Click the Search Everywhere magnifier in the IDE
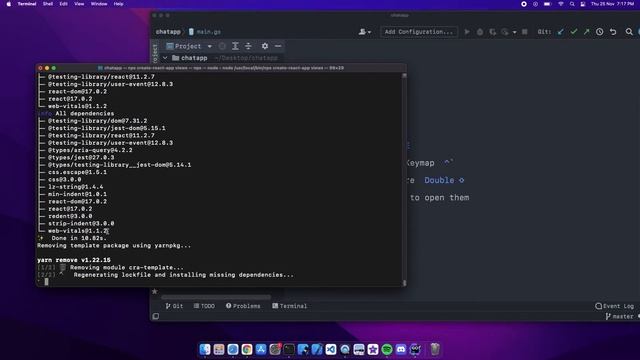640x360 pixels. coord(629,32)
